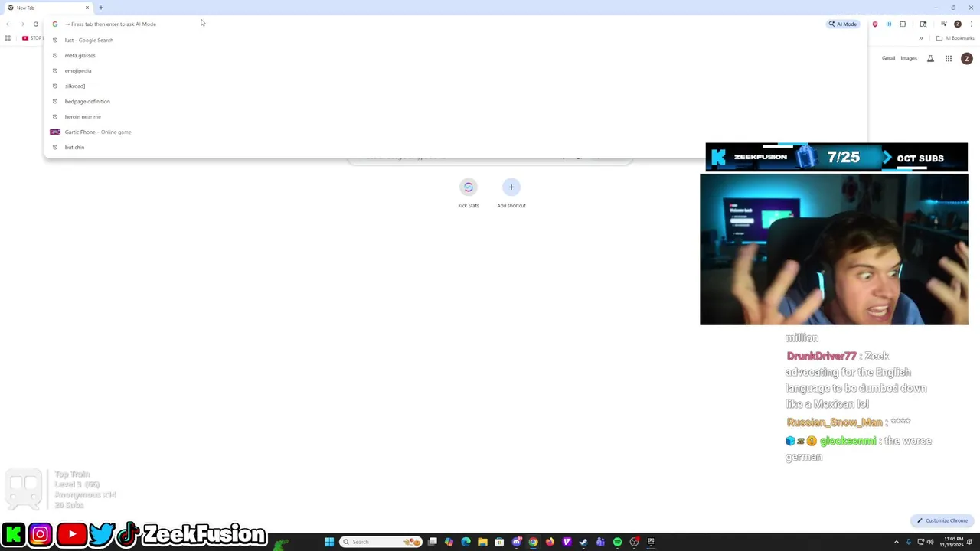This screenshot has width=980, height=551.
Task: Select the 'butt chin' suggestion
Action: 455,147
